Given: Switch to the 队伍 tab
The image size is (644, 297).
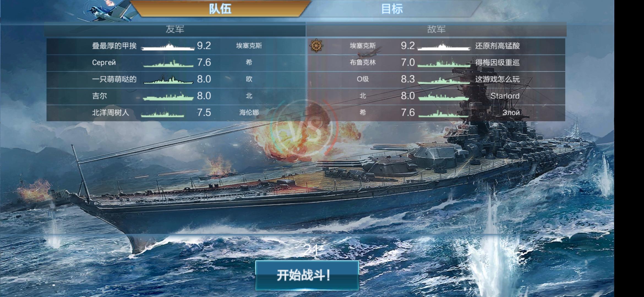Looking at the screenshot, I should coord(220,9).
